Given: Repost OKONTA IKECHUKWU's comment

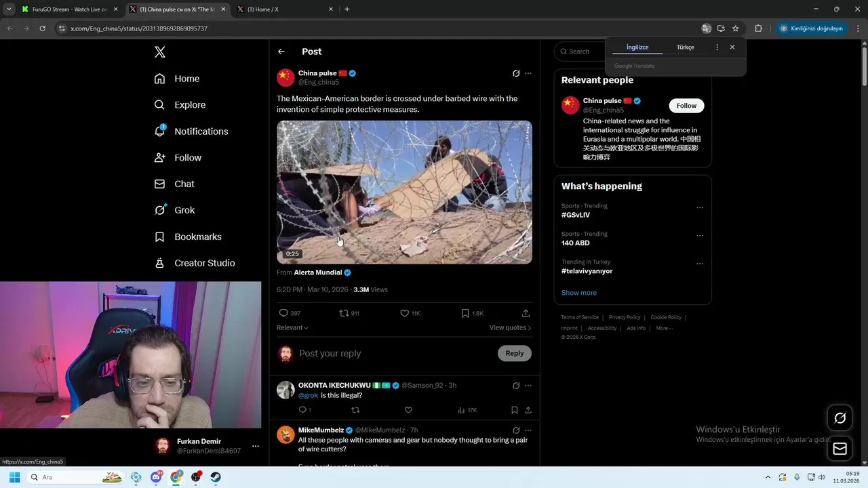Looking at the screenshot, I should click(x=355, y=410).
